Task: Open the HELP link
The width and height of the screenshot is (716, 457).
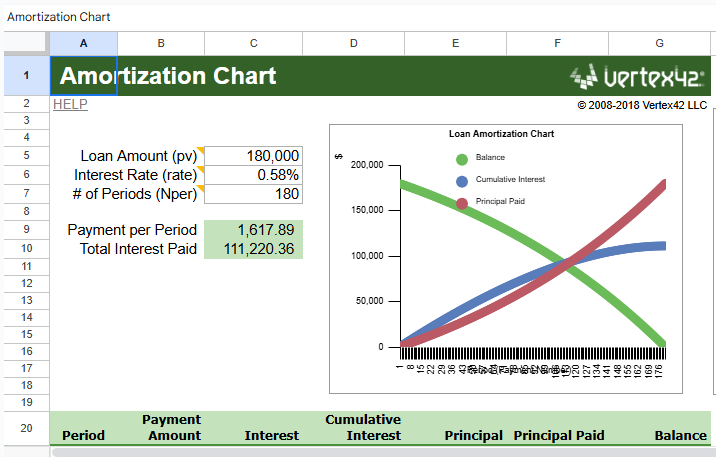Action: pyautogui.click(x=70, y=104)
